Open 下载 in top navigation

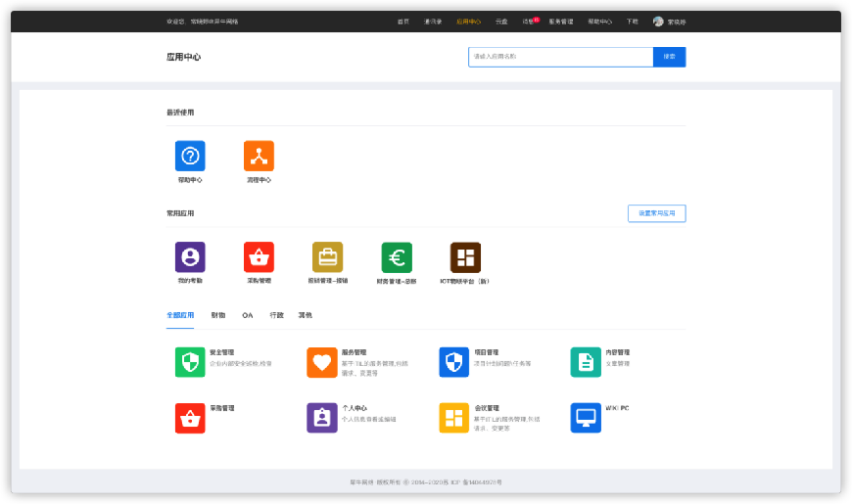(632, 22)
